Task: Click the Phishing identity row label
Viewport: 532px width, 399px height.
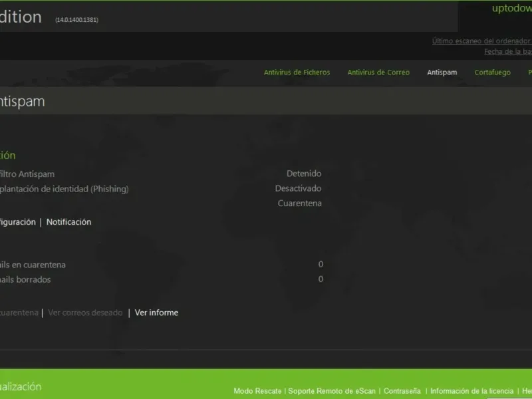Action: [65, 189]
